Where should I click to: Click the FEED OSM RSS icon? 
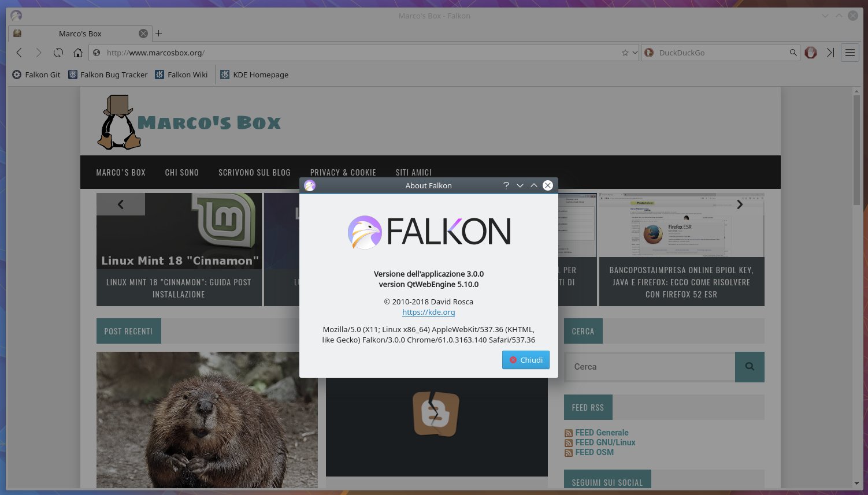[569, 453]
